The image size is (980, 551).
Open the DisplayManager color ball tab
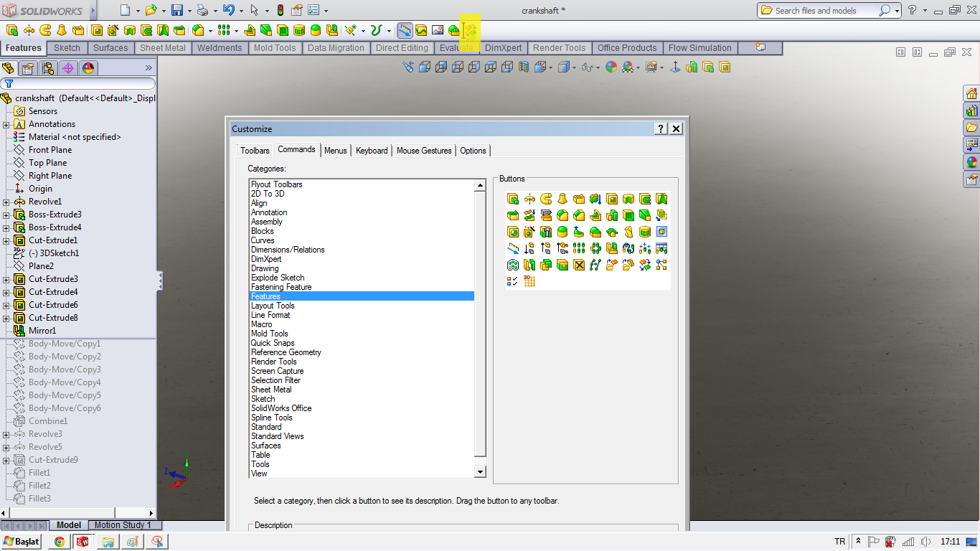88,68
